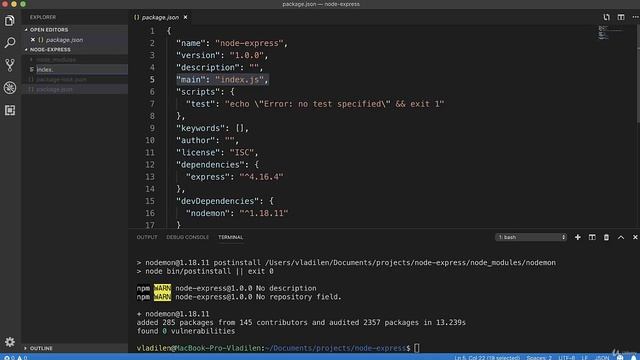640x360 pixels.
Task: Close package.json under Open Editors
Action: pyautogui.click(x=33, y=40)
